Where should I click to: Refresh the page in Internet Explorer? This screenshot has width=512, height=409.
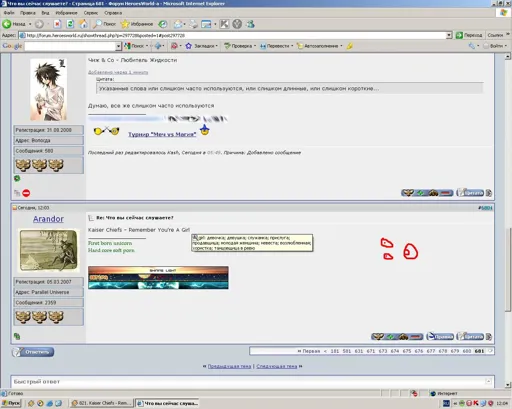pyautogui.click(x=70, y=24)
